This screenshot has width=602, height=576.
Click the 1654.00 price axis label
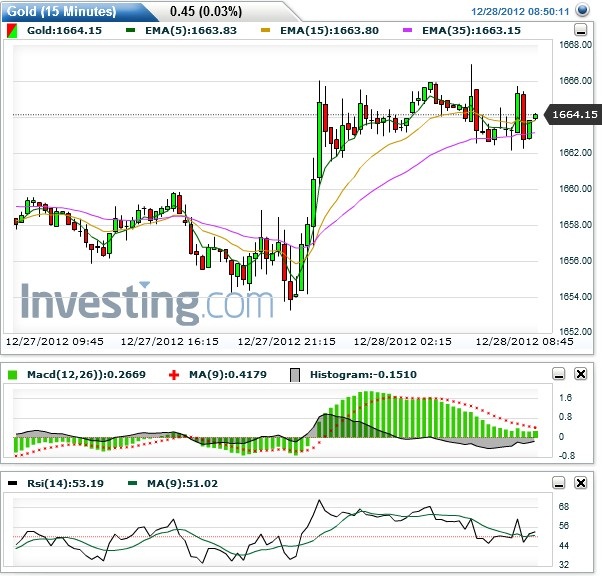[x=575, y=296]
